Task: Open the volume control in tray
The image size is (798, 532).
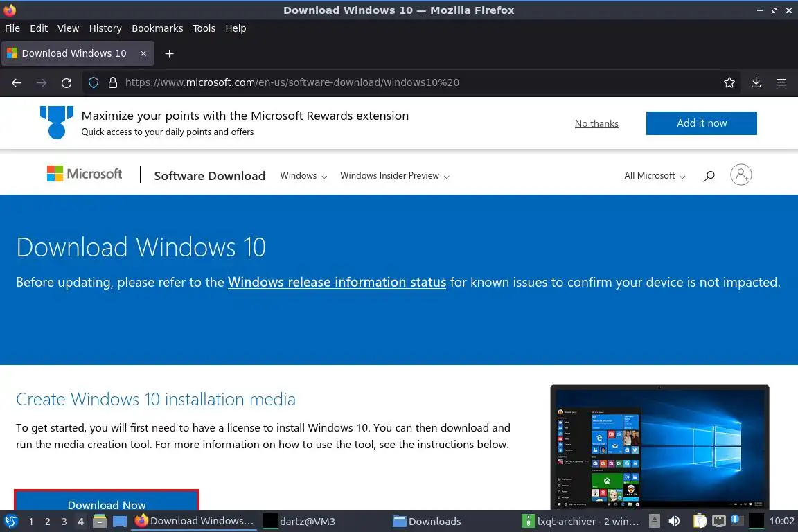Action: point(674,522)
